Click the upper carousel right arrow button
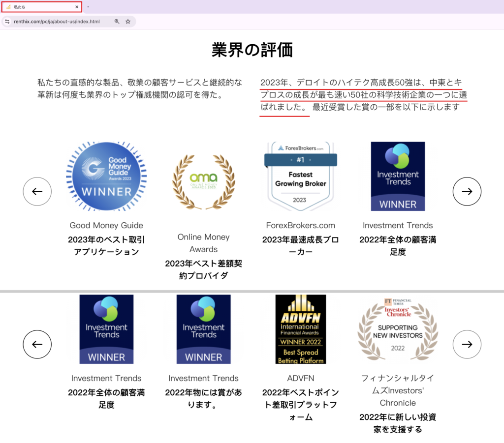 pyautogui.click(x=467, y=191)
